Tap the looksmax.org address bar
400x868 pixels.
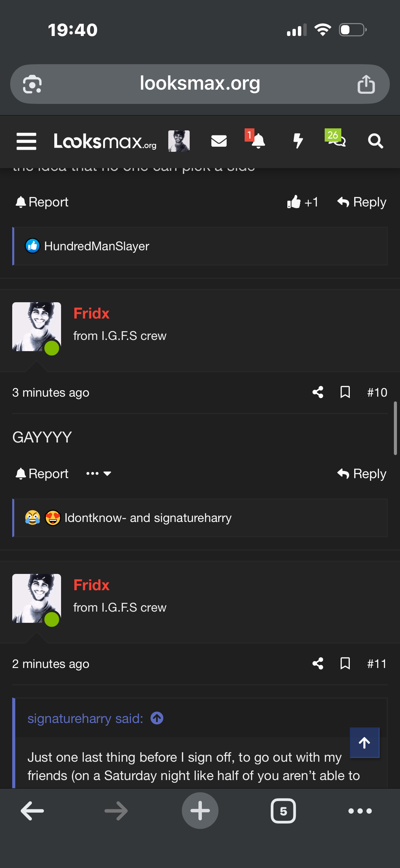pos(200,84)
